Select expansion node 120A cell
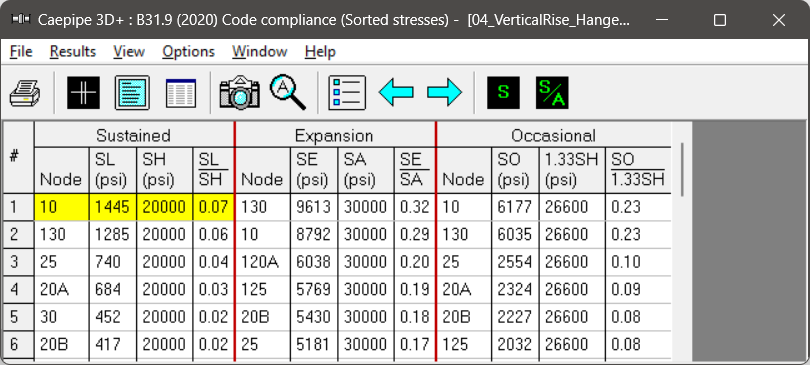Screen dimensions: 810x365 click(x=262, y=262)
